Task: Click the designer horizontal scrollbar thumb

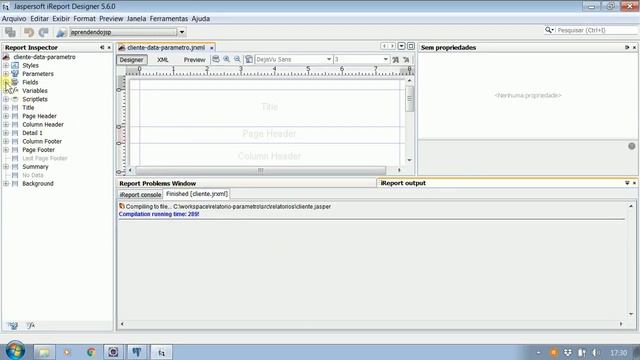Action: (260, 170)
